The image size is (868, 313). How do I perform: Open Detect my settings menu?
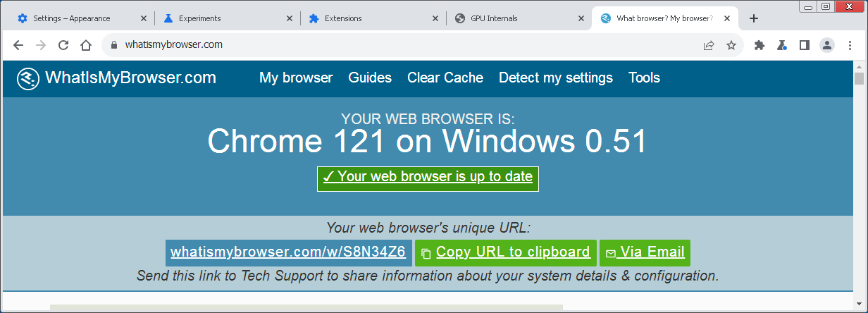[x=556, y=78]
